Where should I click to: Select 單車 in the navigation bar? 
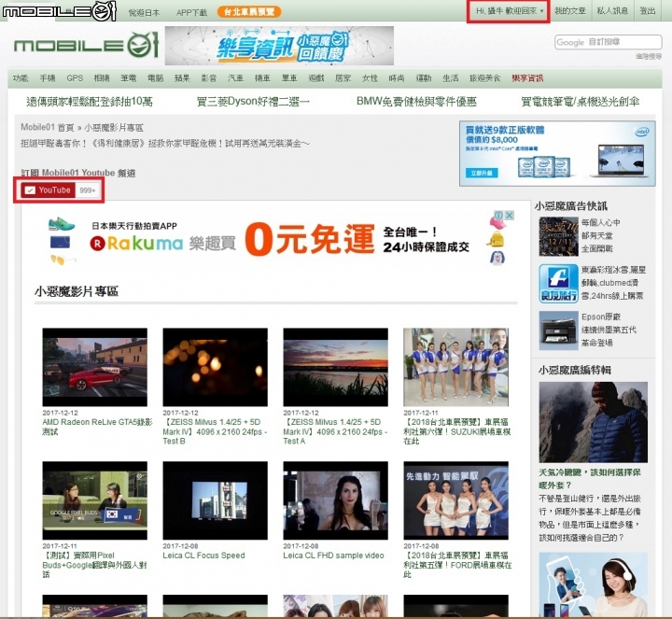(289, 78)
